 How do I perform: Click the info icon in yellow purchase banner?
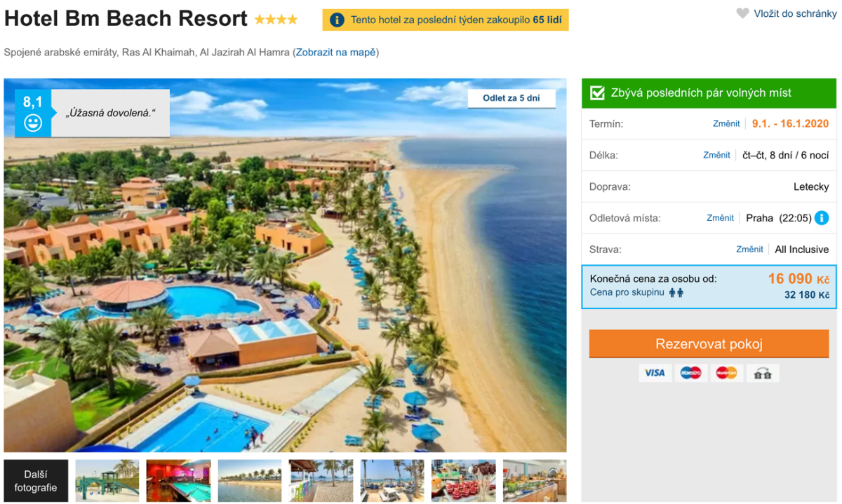click(337, 20)
